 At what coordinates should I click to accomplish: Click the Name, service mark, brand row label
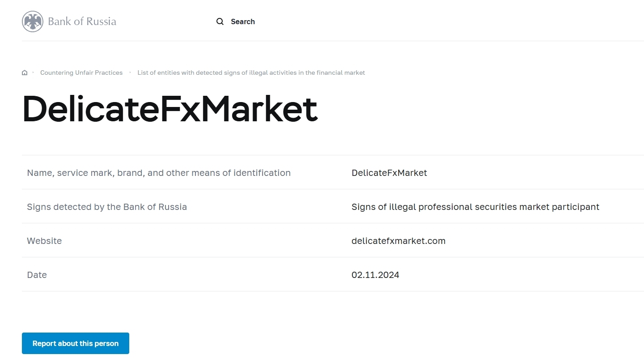(x=159, y=173)
